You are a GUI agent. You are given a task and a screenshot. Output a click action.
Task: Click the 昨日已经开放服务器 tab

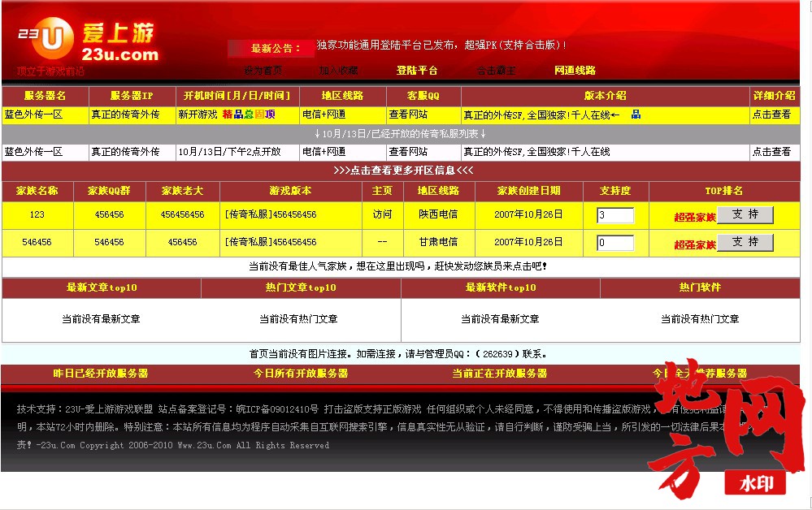(101, 374)
